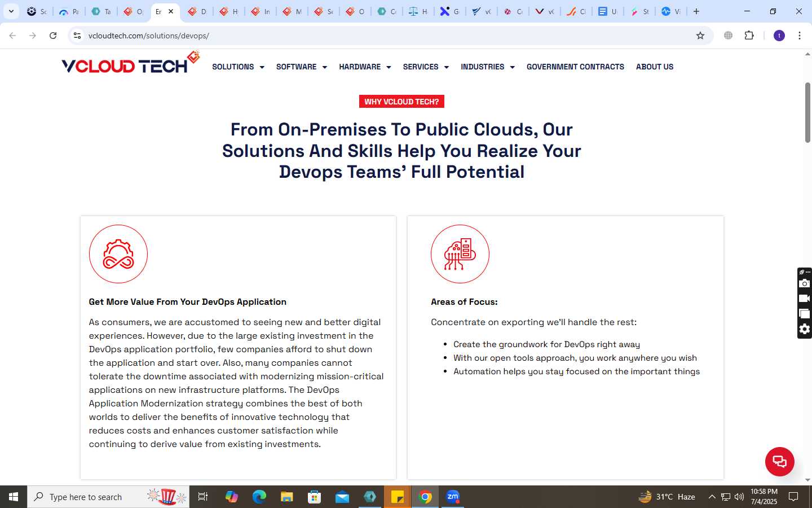The height and width of the screenshot is (508, 812).
Task: Open Copilot from the taskbar
Action: [x=231, y=497]
